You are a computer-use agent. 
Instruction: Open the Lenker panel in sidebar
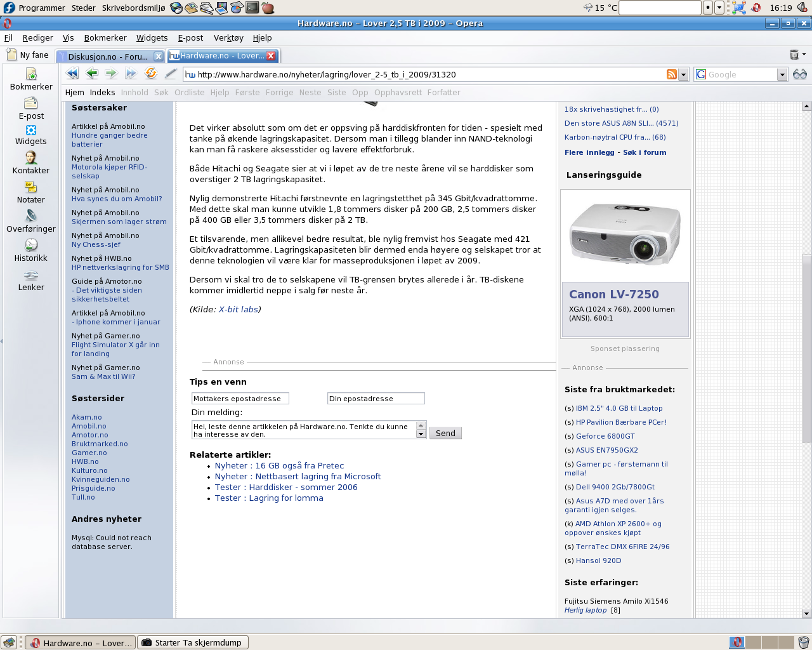pos(31,280)
